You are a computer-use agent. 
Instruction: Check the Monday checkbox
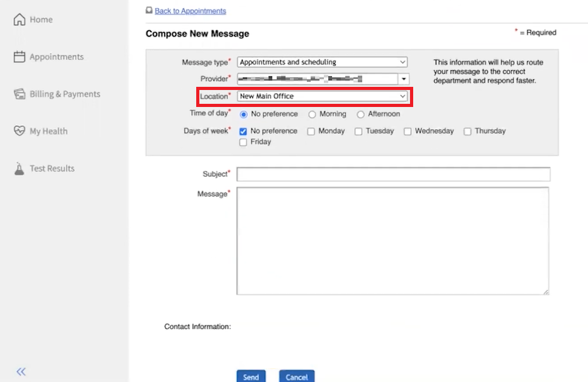[x=311, y=132]
